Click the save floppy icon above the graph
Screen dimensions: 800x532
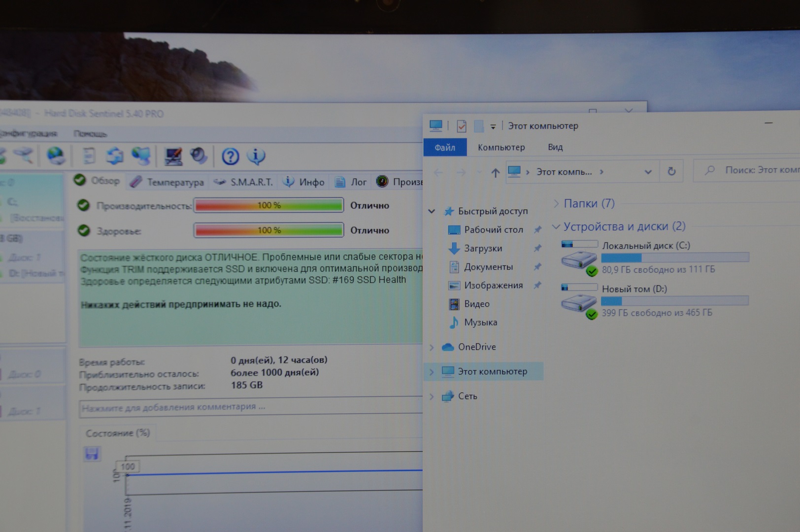click(x=92, y=454)
